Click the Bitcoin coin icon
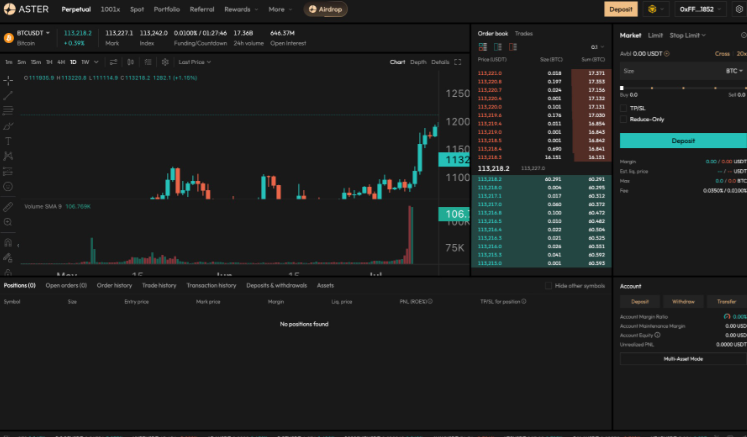The image size is (747, 437). (x=9, y=38)
